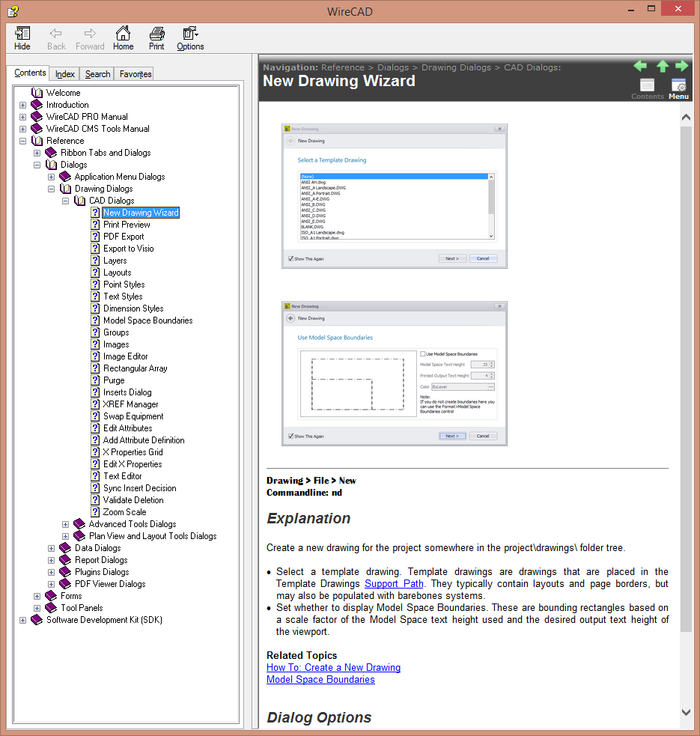The image size is (700, 736).
Task: Select the New Drawing Wizard tree topic
Action: [x=141, y=213]
